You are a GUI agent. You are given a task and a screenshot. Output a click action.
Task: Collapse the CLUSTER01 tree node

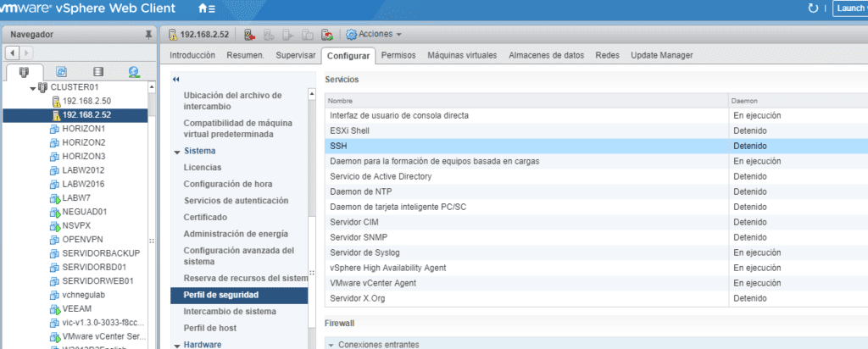click(x=33, y=88)
